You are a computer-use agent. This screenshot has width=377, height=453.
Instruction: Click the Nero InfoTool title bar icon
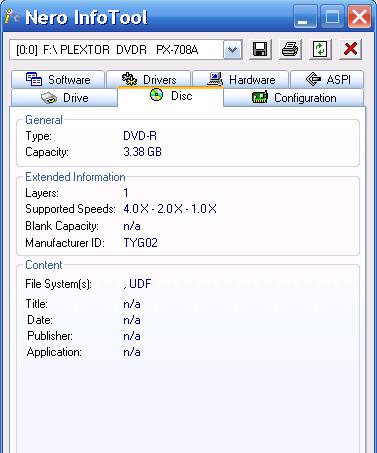pos(12,17)
